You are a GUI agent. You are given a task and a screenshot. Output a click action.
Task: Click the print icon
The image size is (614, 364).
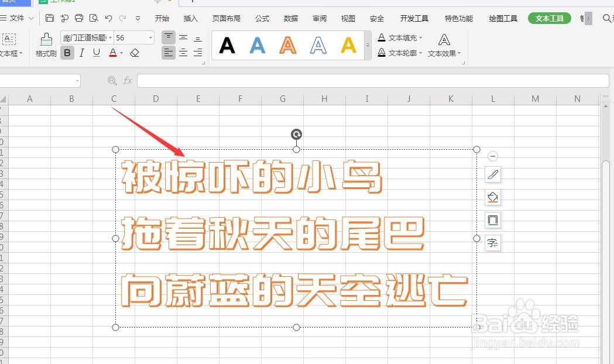pyautogui.click(x=79, y=18)
